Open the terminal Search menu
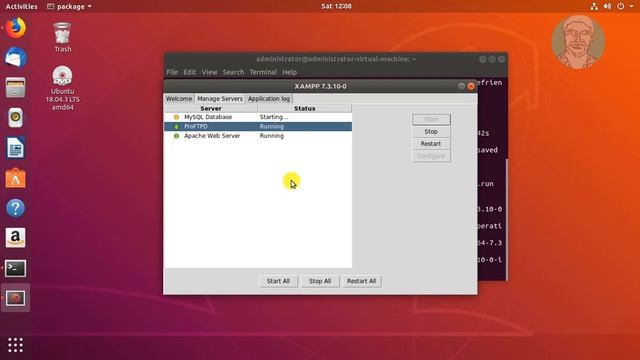Image resolution: width=640 pixels, height=360 pixels. pyautogui.click(x=233, y=72)
